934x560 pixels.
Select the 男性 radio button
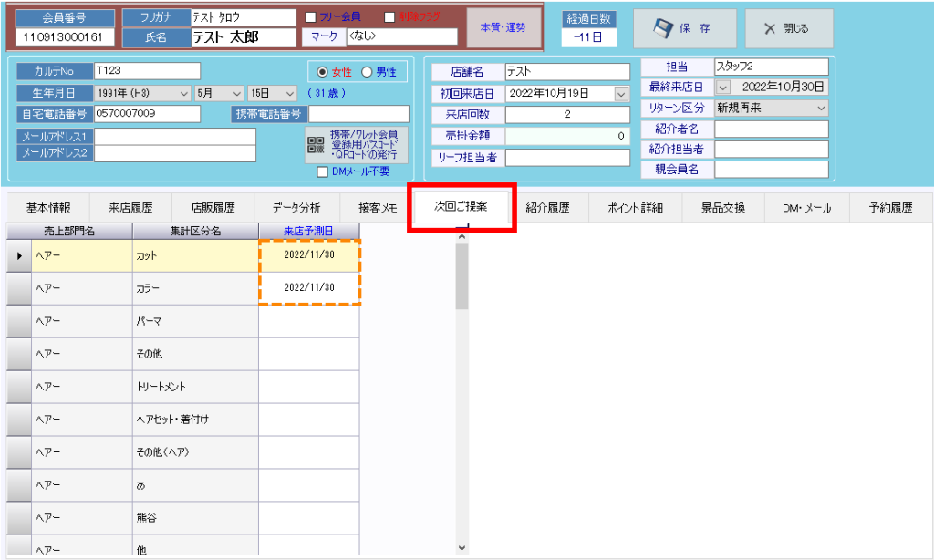368,72
